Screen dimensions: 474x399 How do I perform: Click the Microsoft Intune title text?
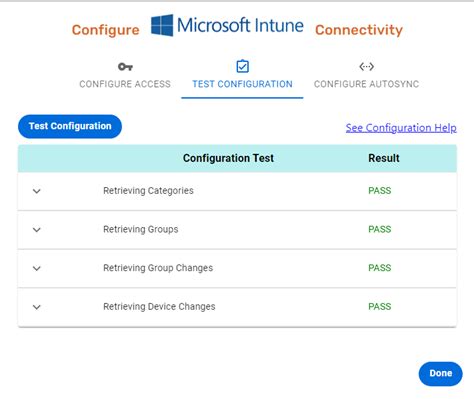pyautogui.click(x=240, y=25)
